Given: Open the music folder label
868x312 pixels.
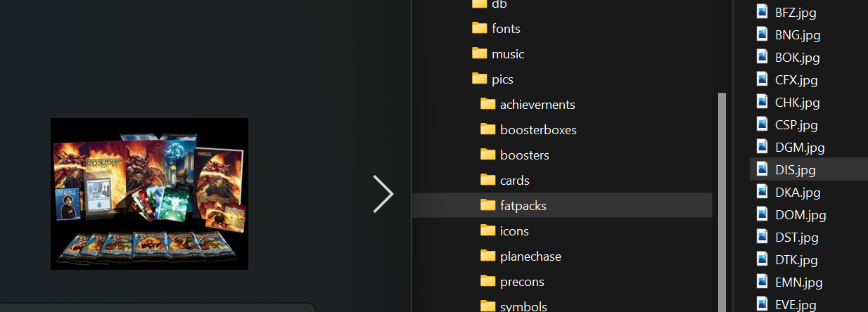Looking at the screenshot, I should pos(508,54).
